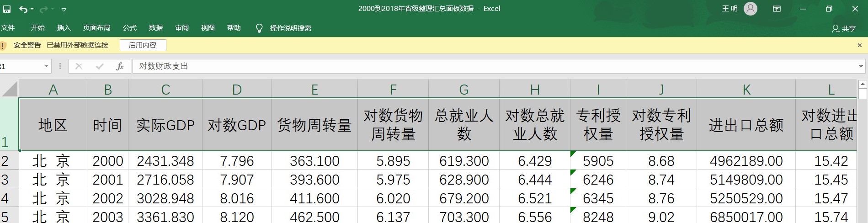Click the Name Box input

(x=21, y=66)
